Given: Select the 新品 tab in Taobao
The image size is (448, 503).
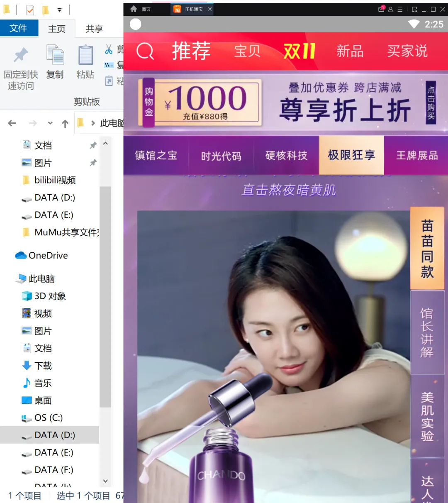Looking at the screenshot, I should click(x=350, y=51).
